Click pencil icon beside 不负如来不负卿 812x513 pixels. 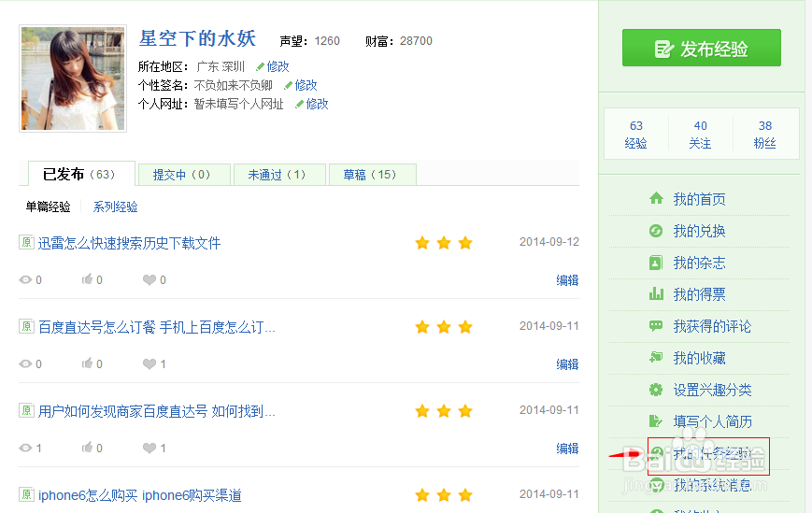(x=288, y=85)
